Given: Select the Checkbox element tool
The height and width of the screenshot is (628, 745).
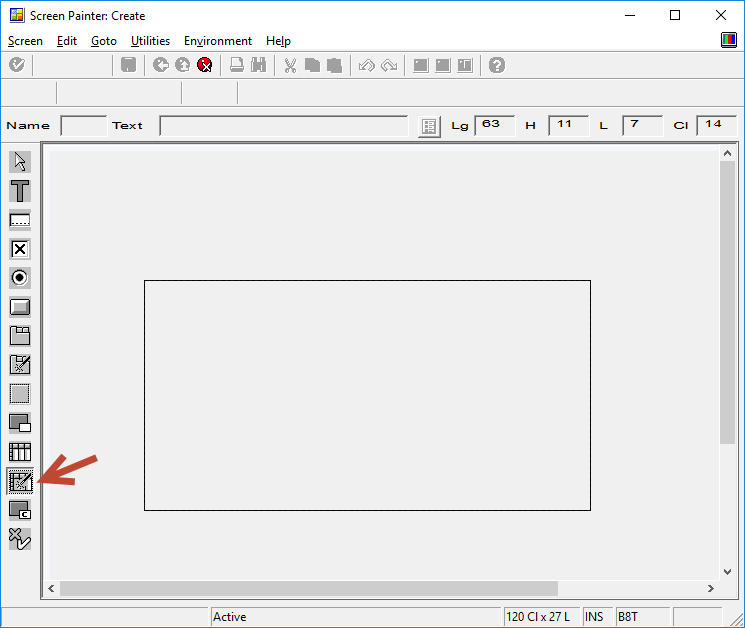Looking at the screenshot, I should tap(19, 249).
